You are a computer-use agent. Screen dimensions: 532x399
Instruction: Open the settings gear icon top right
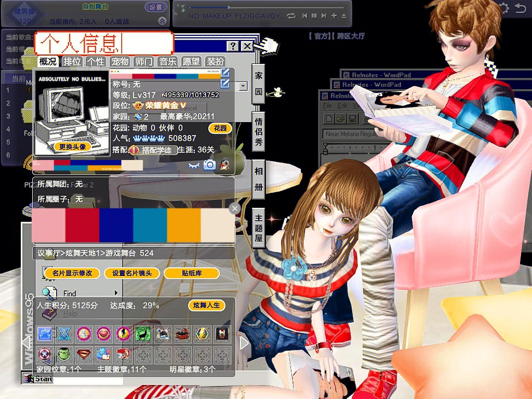pos(503,8)
